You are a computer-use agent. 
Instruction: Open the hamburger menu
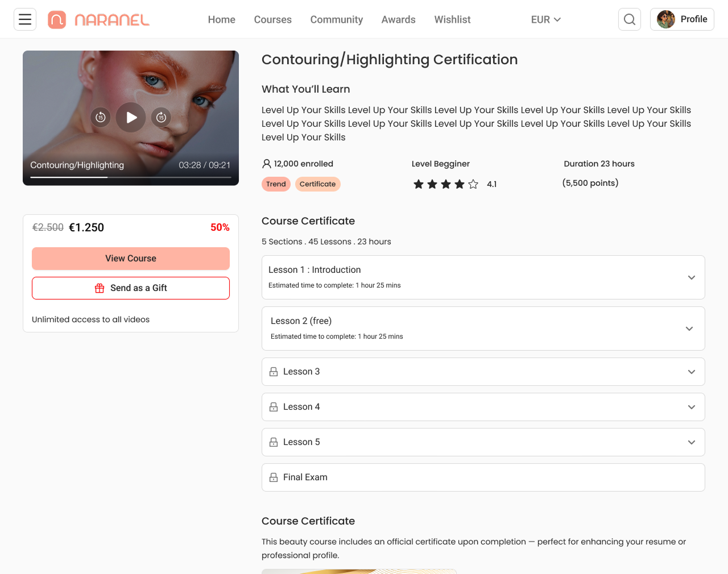(25, 19)
